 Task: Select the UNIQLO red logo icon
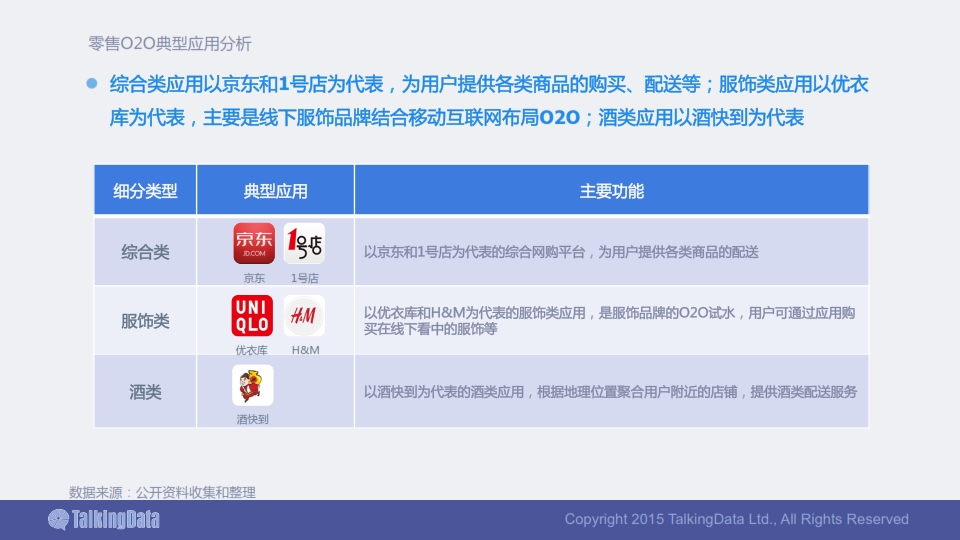252,315
